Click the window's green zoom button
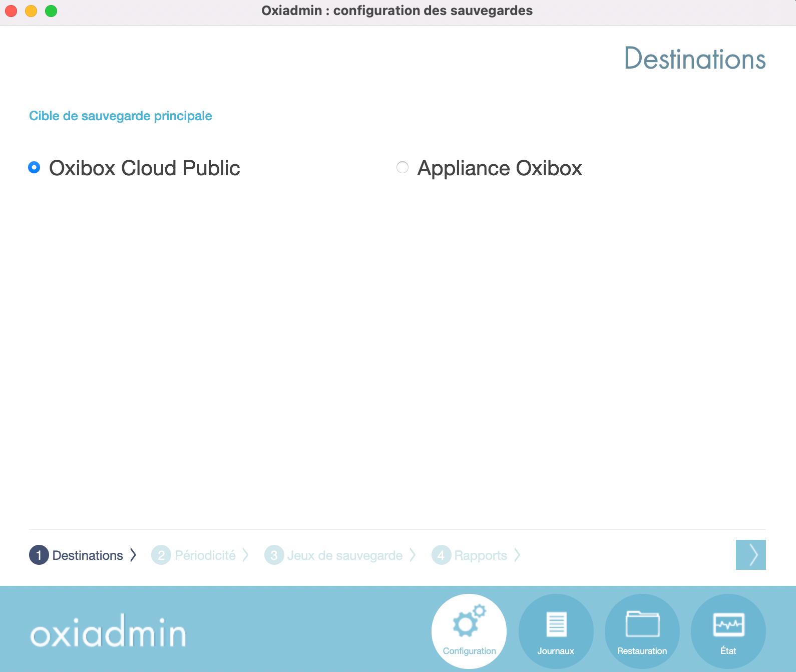 [x=51, y=11]
